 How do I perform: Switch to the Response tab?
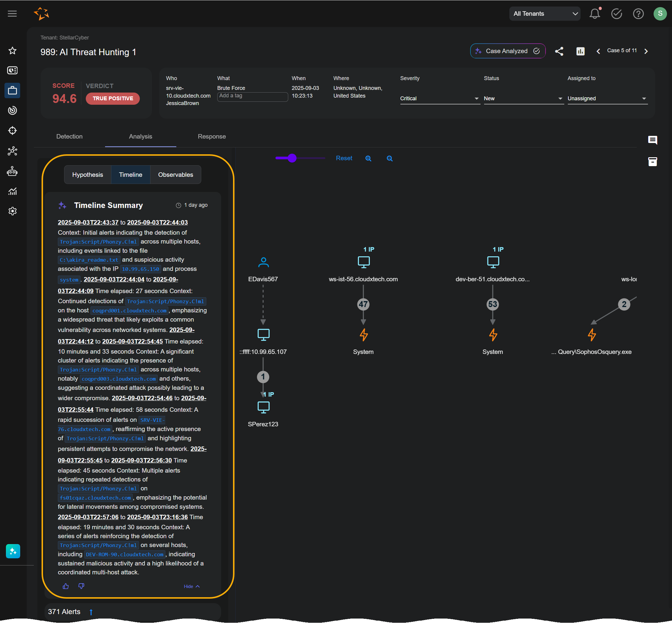tap(212, 136)
